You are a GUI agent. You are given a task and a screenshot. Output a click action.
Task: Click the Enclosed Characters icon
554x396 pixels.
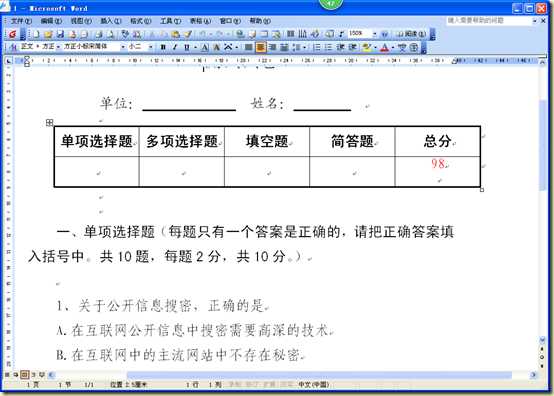tap(414, 47)
